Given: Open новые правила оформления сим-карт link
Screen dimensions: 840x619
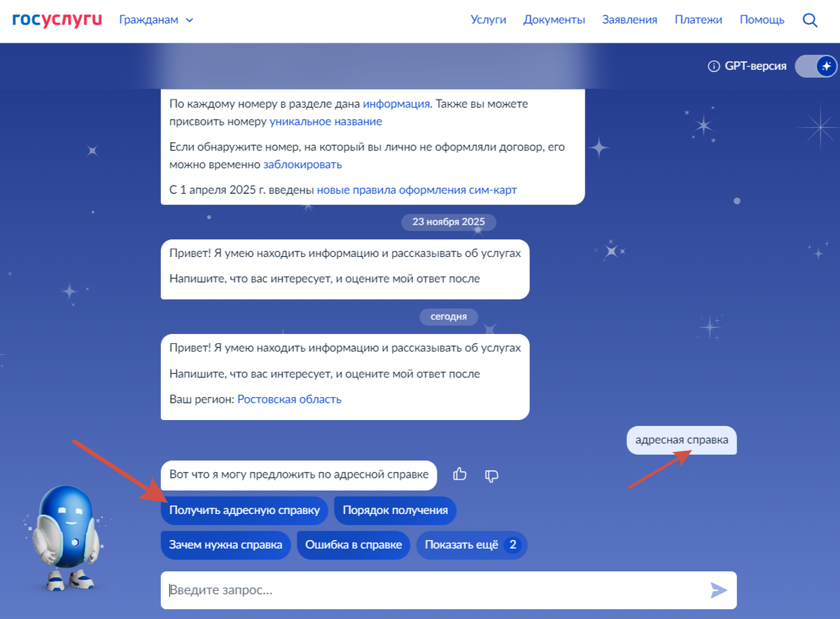Looking at the screenshot, I should point(416,190).
